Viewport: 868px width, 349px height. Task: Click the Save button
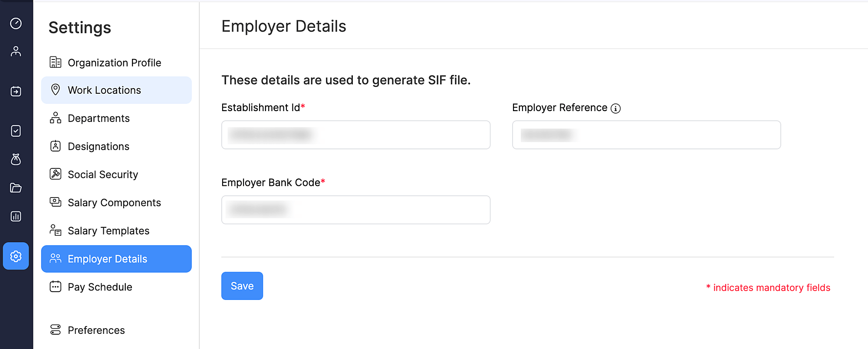(242, 286)
